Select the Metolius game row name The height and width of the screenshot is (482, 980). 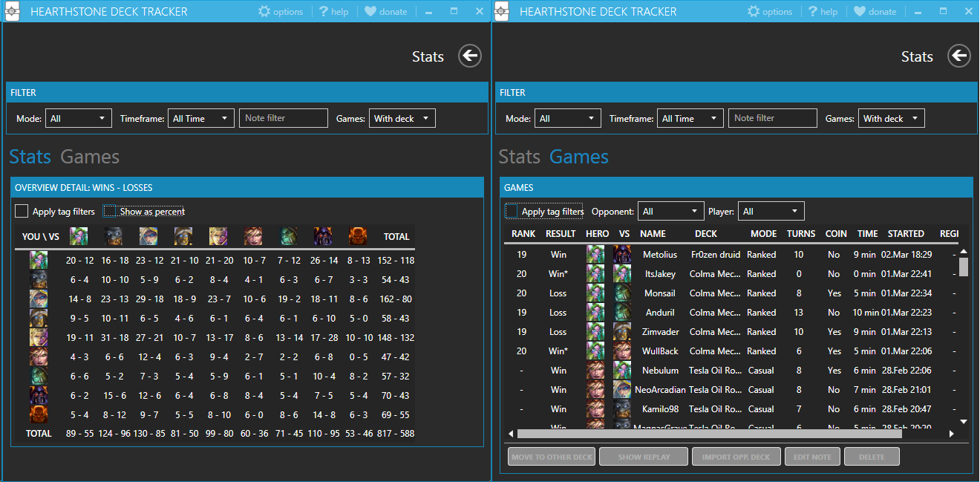(660, 255)
